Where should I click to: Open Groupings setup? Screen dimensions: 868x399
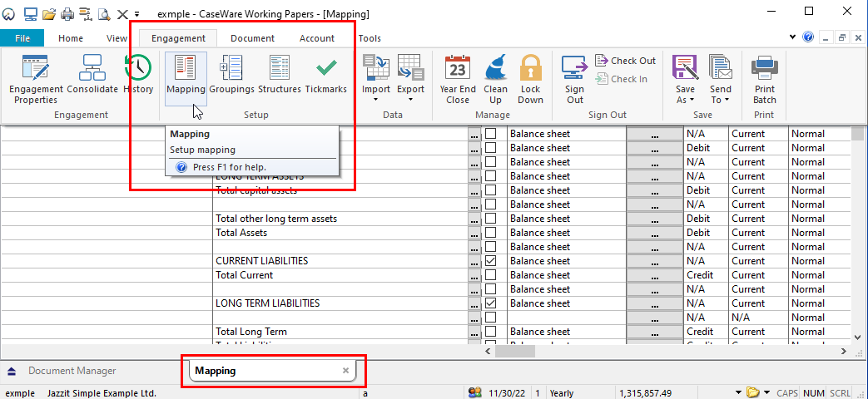coord(232,73)
